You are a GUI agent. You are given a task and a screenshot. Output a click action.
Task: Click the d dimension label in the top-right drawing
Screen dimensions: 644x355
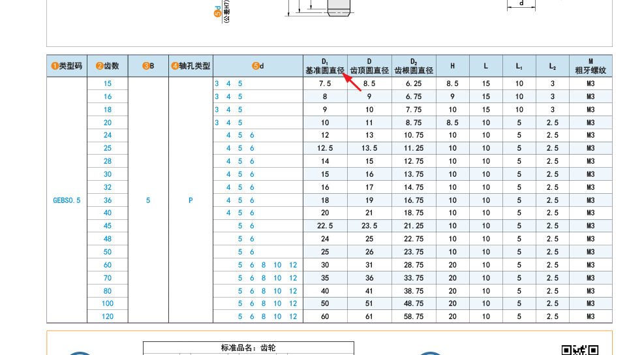click(x=521, y=3)
